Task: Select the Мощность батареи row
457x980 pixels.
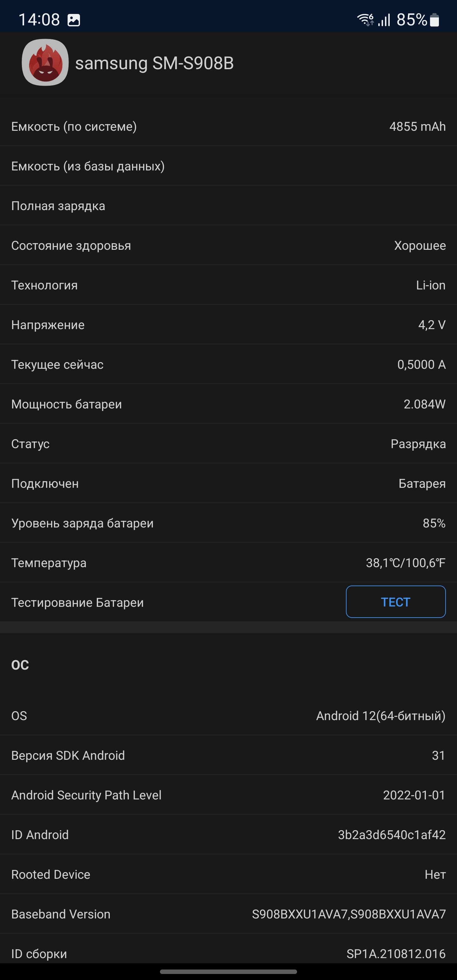Action: [228, 404]
